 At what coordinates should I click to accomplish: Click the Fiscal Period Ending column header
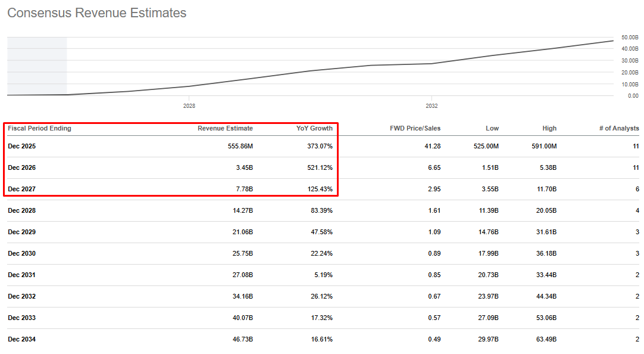point(39,128)
